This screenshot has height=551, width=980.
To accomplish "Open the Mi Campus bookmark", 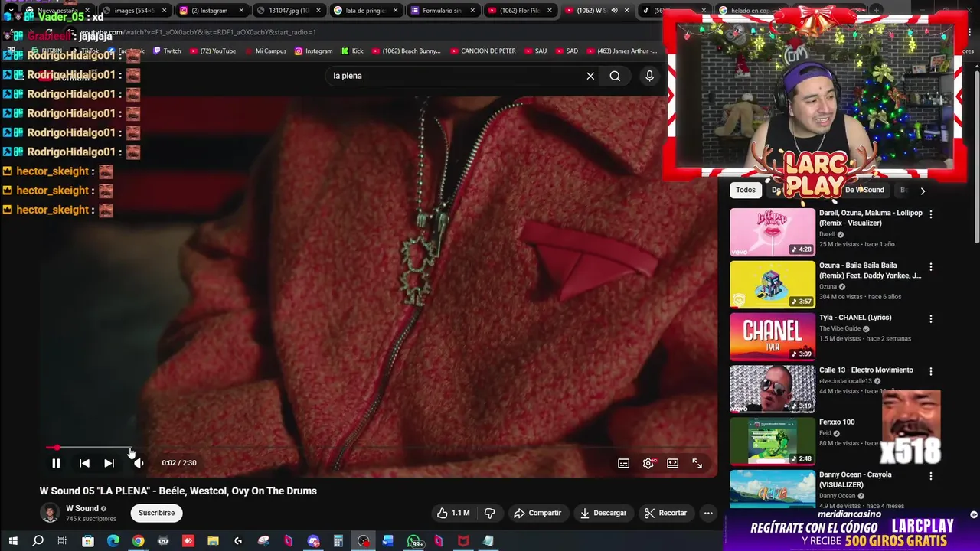I will 266,51.
